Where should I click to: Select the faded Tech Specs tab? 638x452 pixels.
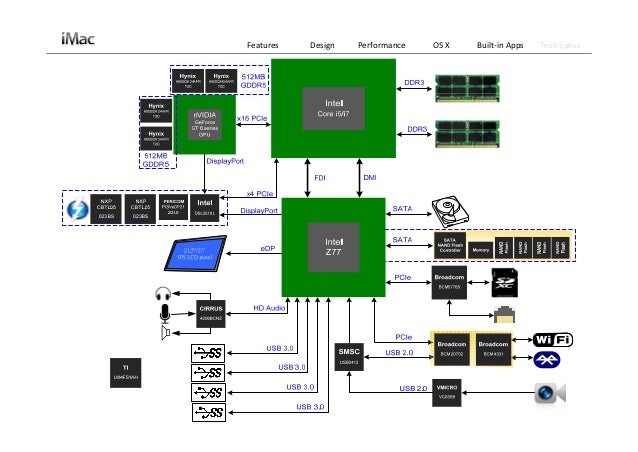pos(560,45)
